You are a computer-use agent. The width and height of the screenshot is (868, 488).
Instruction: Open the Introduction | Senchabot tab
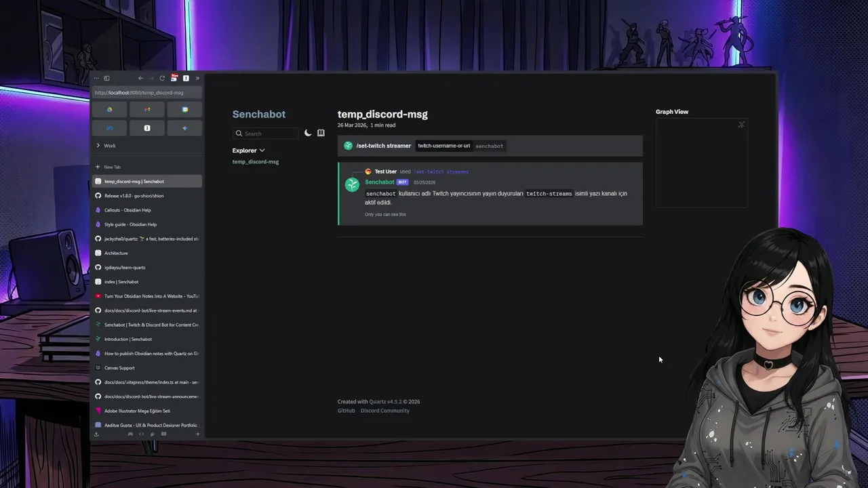click(x=147, y=339)
